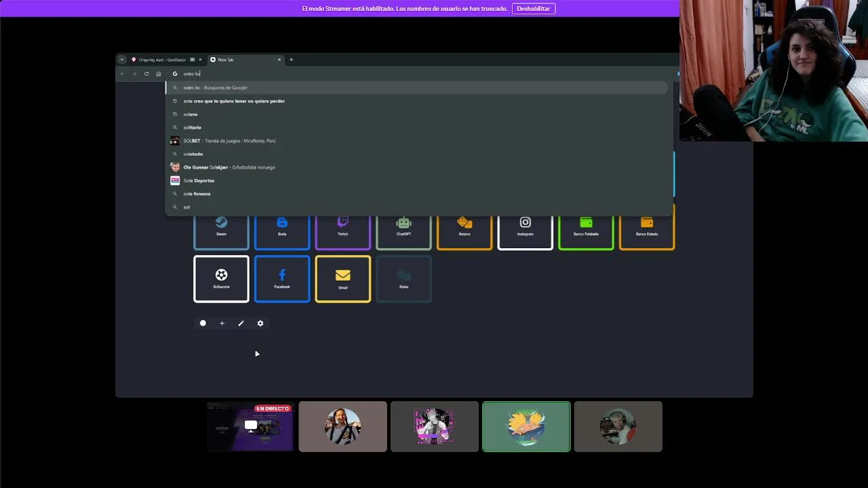The width and height of the screenshot is (868, 488).
Task: Select the Ole Gunnar Solskjær suggestion
Action: point(417,167)
